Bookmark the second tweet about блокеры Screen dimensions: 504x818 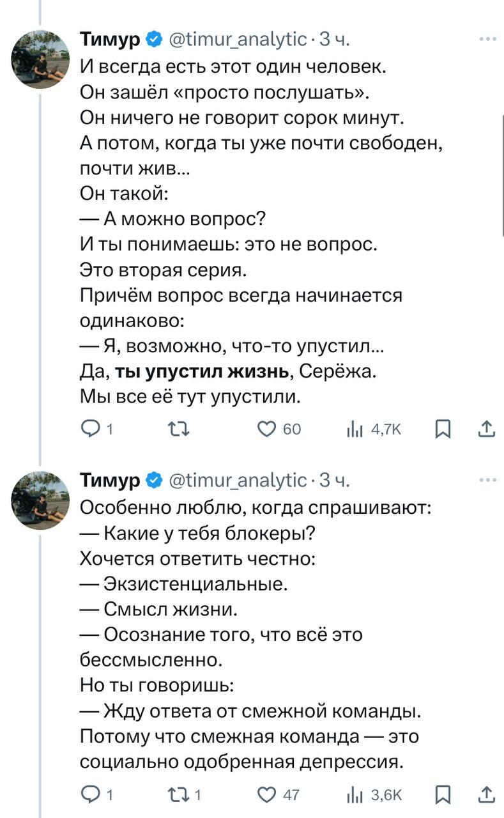coord(442,794)
